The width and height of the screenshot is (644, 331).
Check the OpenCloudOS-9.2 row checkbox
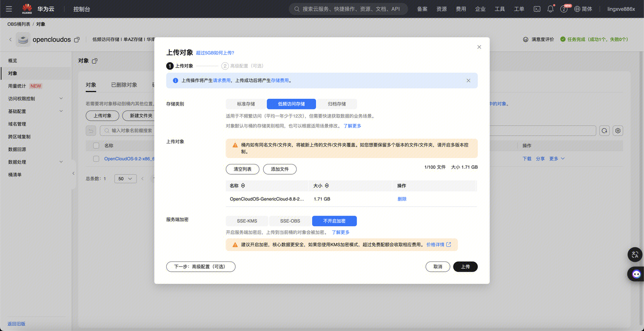pos(96,159)
